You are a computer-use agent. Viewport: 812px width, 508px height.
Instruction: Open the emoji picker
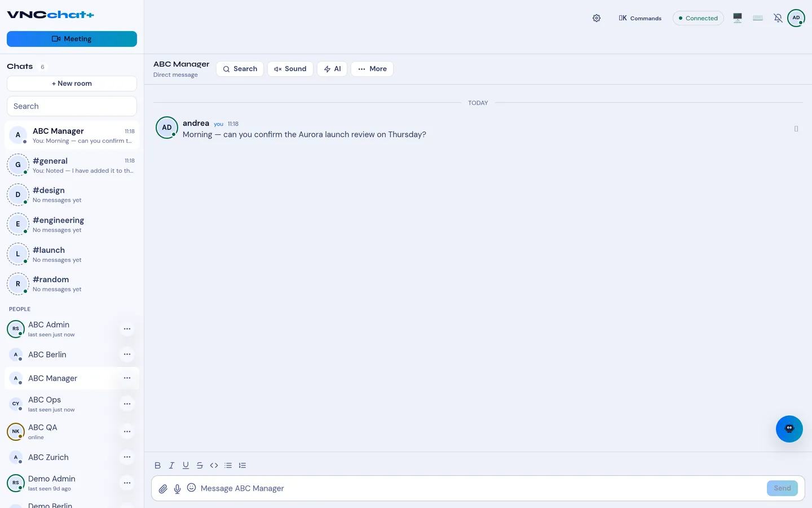coord(192,488)
